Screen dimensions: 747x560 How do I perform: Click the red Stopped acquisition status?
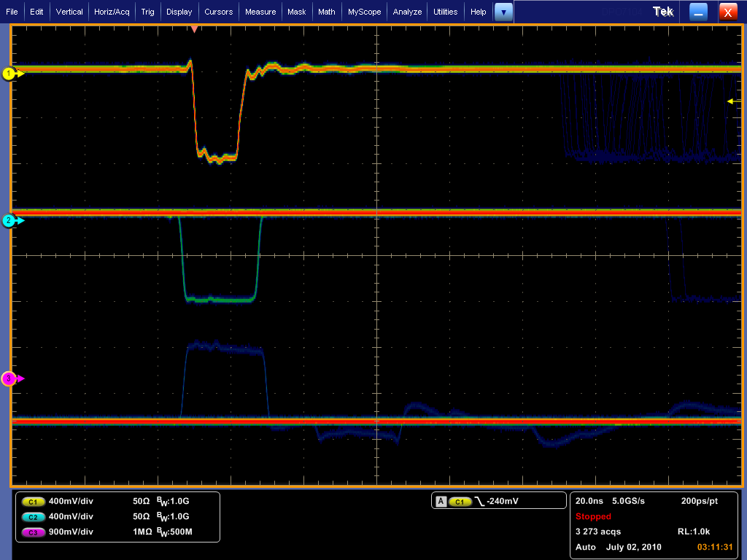tap(593, 516)
